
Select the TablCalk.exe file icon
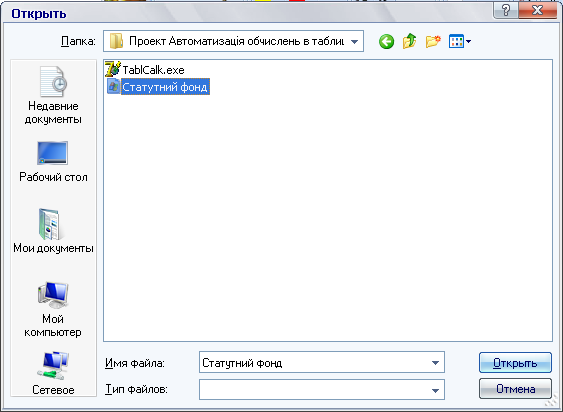click(113, 69)
